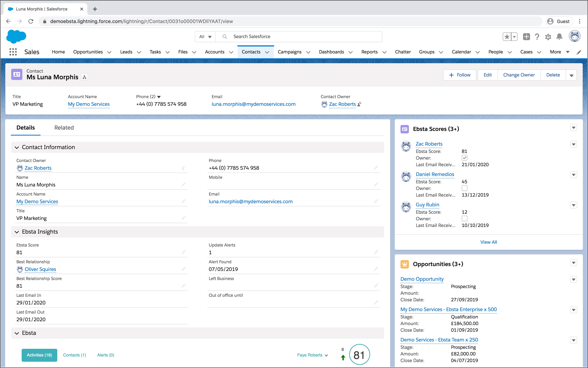Open the App Launcher grid icon
588x368 pixels.
click(x=13, y=52)
